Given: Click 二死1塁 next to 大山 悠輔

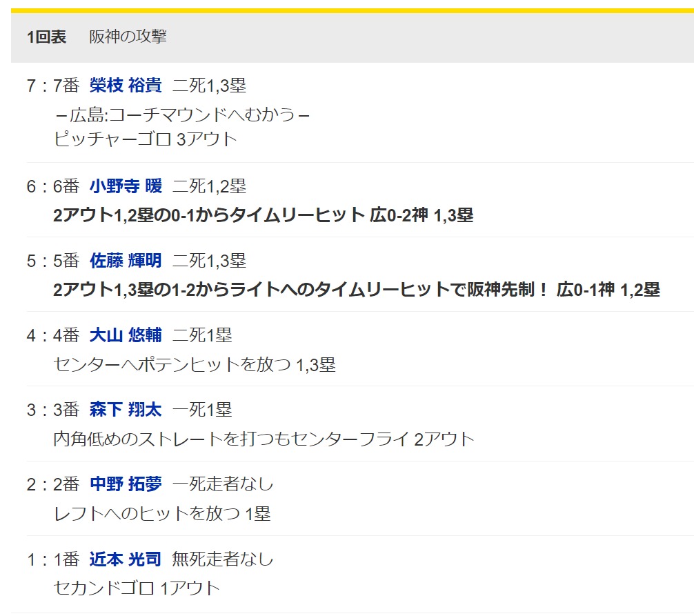Looking at the screenshot, I should click(x=202, y=335).
